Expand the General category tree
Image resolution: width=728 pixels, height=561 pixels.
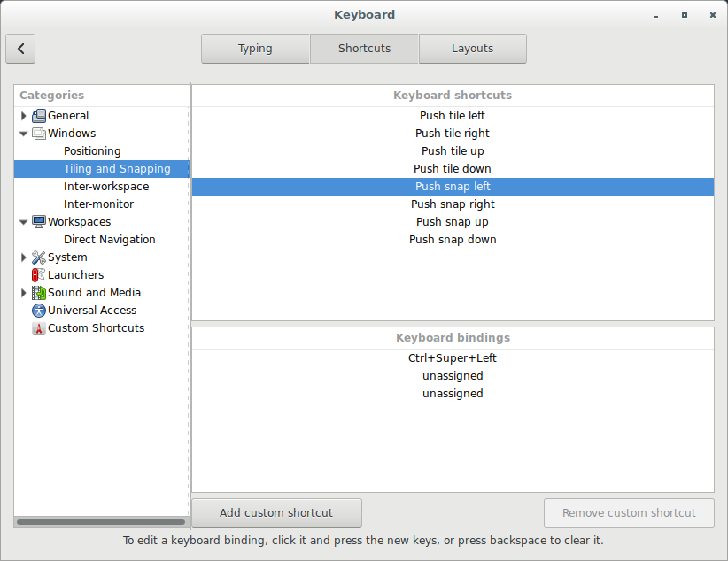[x=24, y=116]
